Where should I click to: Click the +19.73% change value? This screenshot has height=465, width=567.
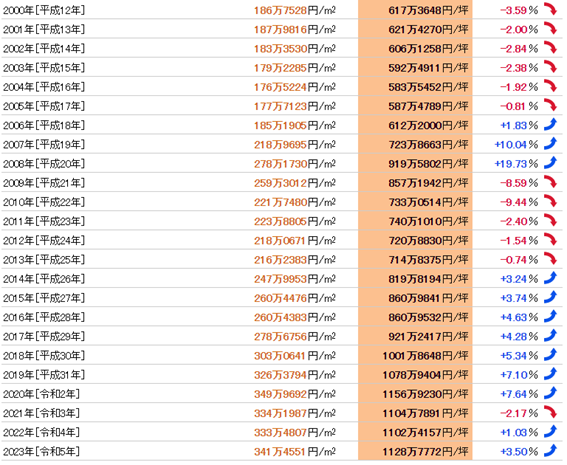click(516, 164)
